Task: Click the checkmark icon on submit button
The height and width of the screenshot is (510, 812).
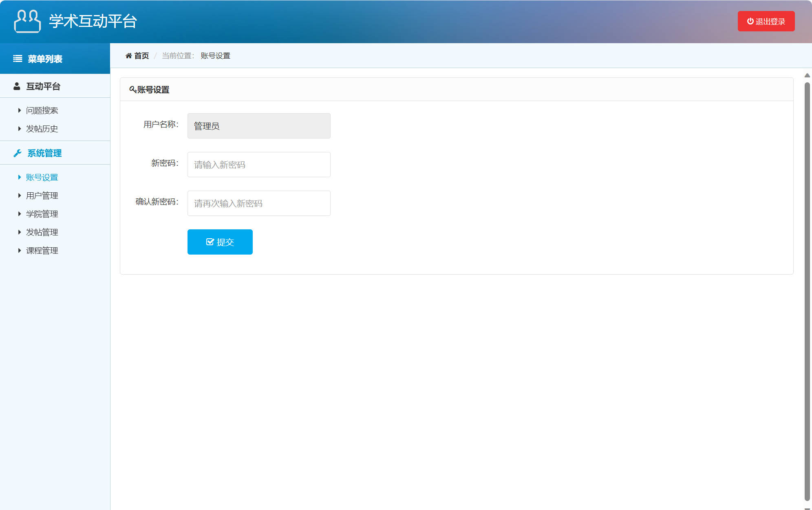Action: tap(210, 242)
